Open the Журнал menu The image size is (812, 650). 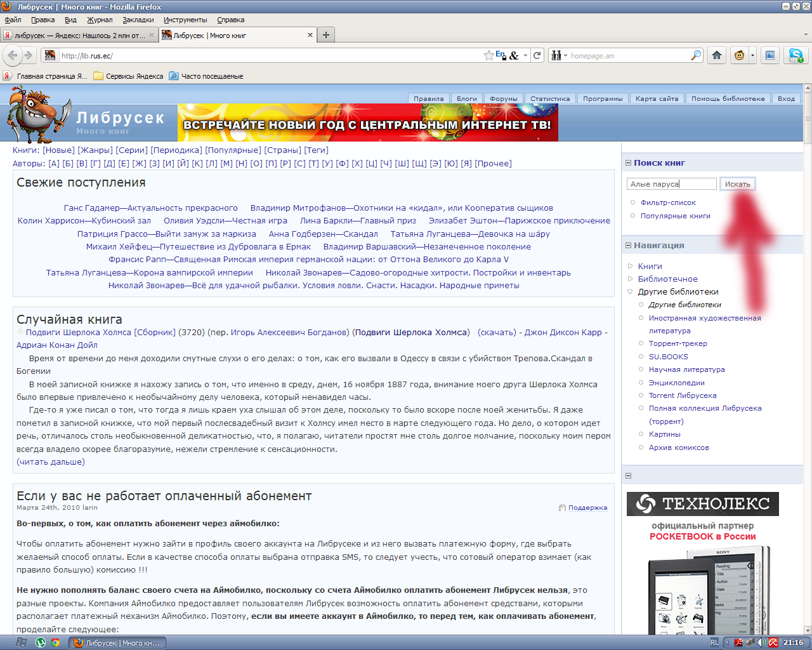pyautogui.click(x=100, y=20)
